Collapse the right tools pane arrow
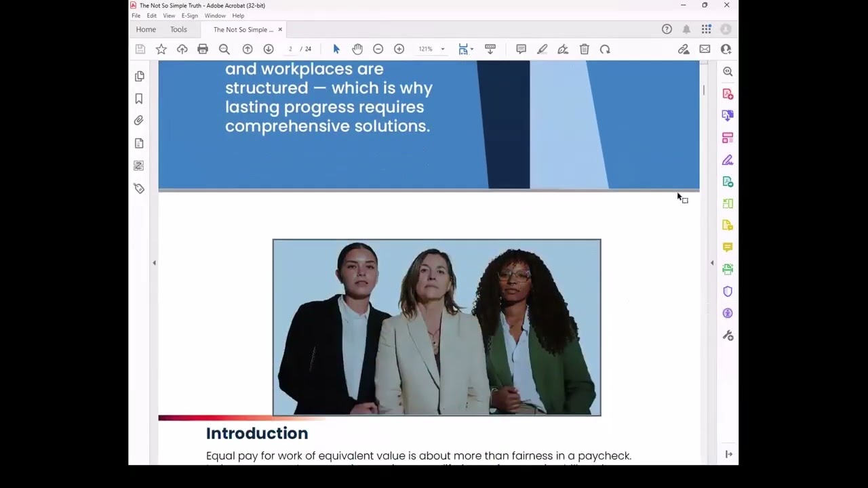 point(712,263)
